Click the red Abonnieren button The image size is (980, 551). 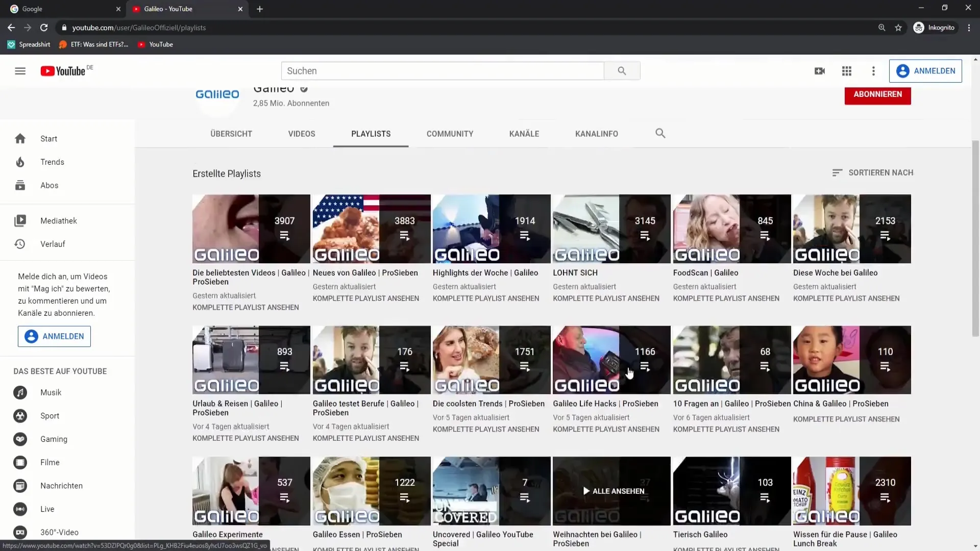click(877, 94)
